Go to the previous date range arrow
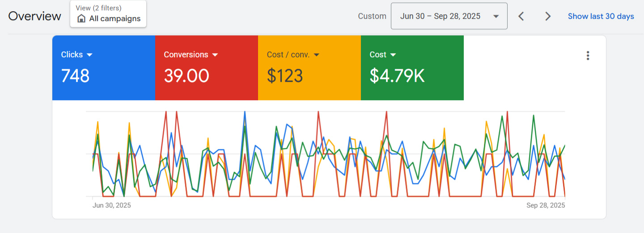Image resolution: width=644 pixels, height=233 pixels. 521,17
